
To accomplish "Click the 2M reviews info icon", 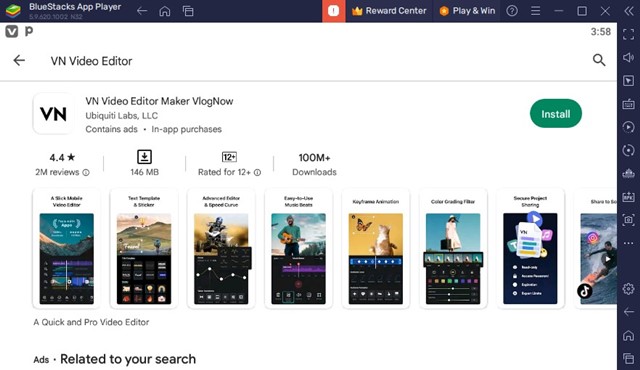I will 86,173.
